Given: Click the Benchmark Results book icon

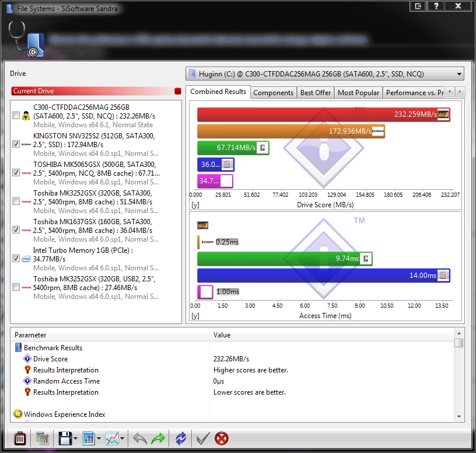Looking at the screenshot, I should pos(18,347).
